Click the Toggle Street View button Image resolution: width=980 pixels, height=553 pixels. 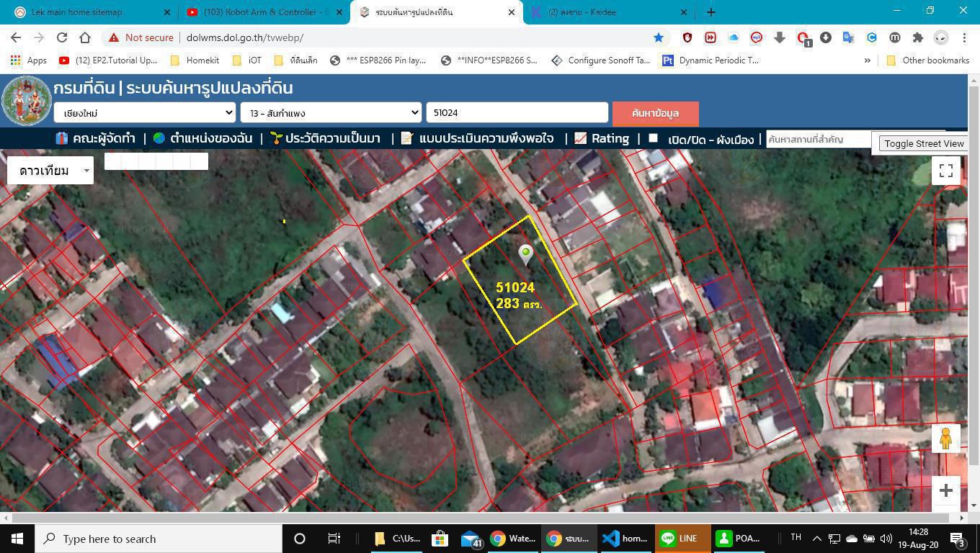[923, 143]
